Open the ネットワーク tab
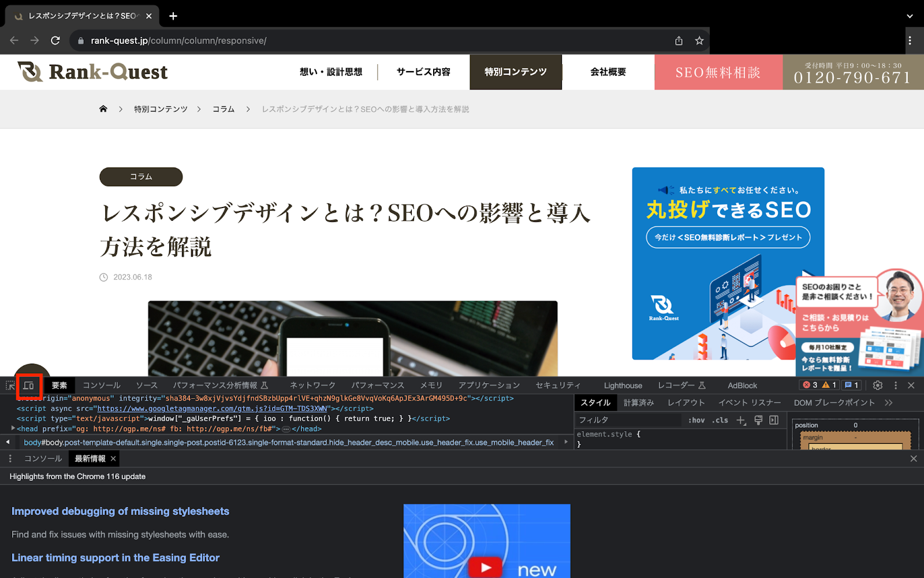 pyautogui.click(x=312, y=386)
